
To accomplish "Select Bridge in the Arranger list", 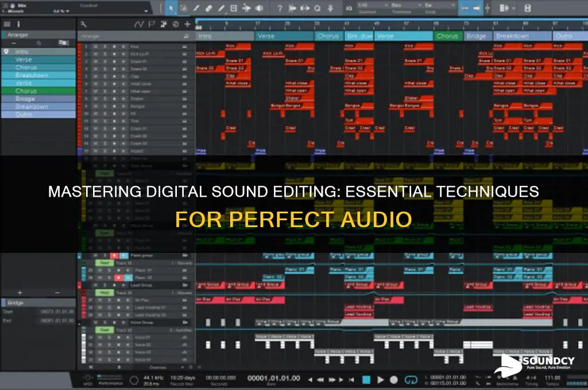I will coord(38,99).
